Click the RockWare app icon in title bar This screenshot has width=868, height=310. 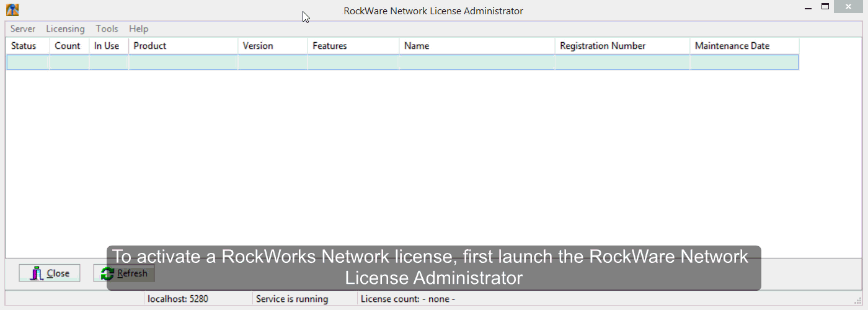tap(12, 10)
